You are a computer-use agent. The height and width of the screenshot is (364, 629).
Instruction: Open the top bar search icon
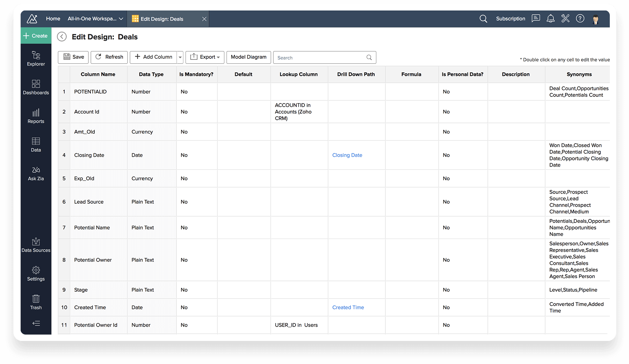click(483, 19)
